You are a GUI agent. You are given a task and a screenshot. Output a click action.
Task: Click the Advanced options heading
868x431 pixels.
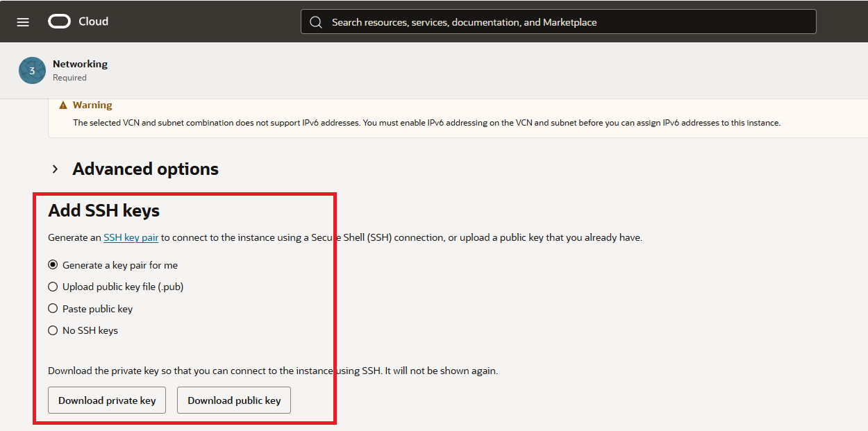click(145, 169)
